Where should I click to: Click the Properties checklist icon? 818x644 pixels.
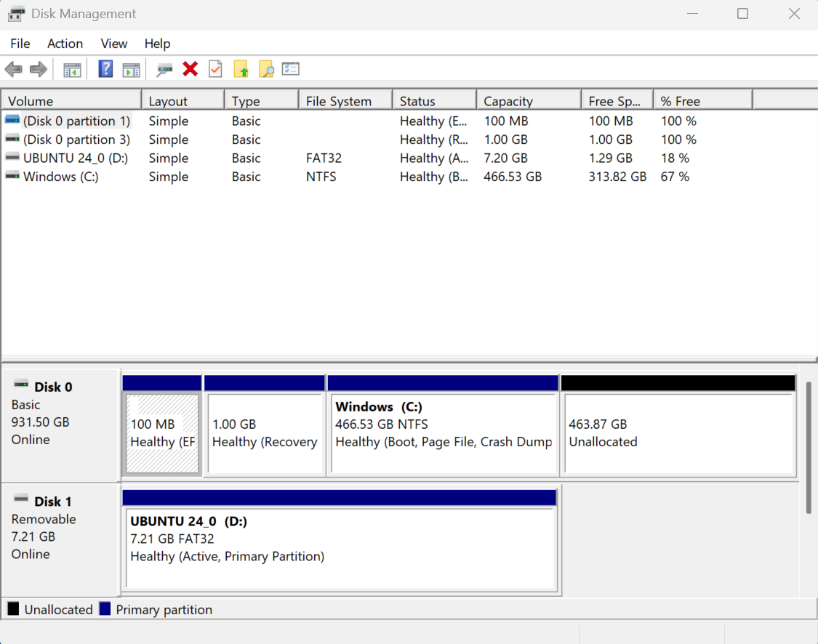291,68
